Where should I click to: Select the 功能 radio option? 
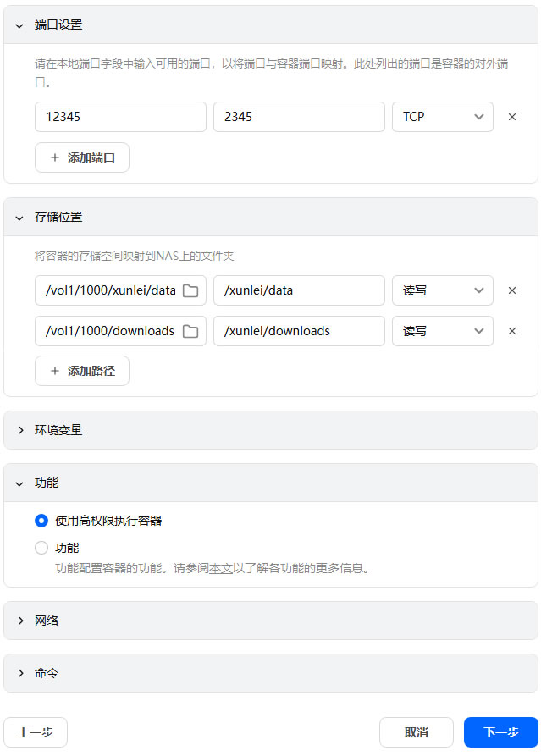[41, 548]
